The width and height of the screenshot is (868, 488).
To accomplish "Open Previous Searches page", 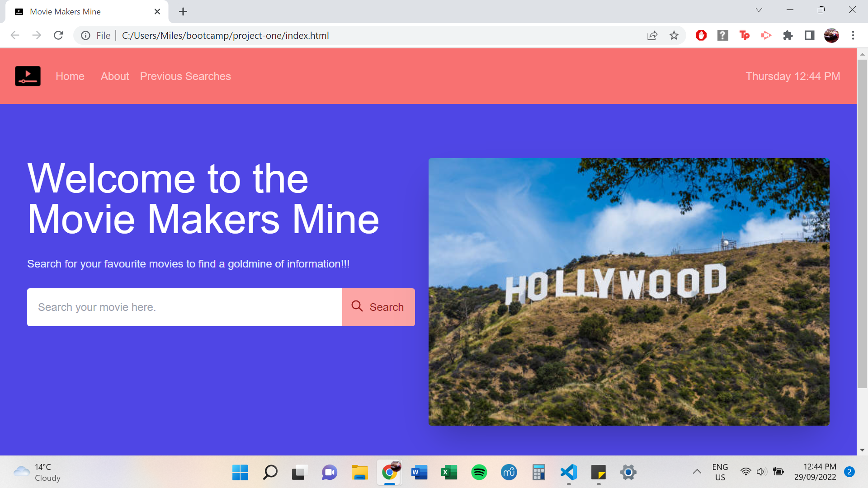I will (185, 76).
